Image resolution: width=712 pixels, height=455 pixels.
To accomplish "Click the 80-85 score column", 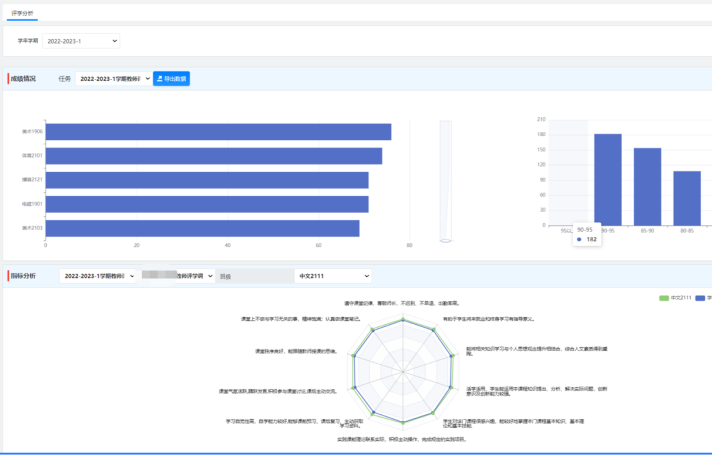I will tap(686, 198).
